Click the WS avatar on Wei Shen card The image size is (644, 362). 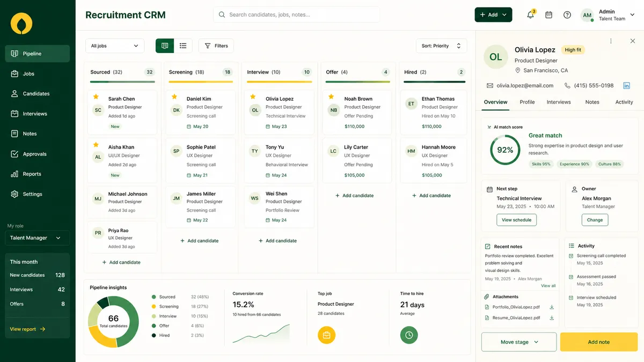[x=255, y=198]
